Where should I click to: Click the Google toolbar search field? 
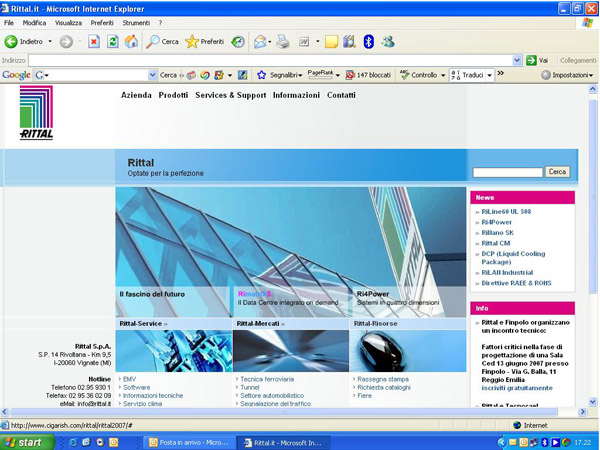(x=96, y=75)
